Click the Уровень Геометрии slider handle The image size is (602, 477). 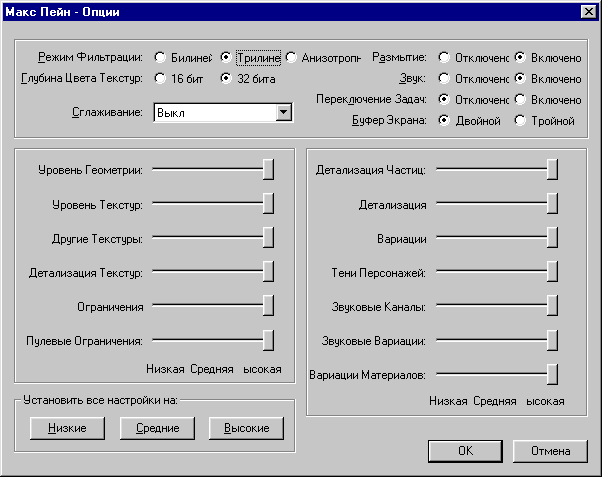click(268, 169)
